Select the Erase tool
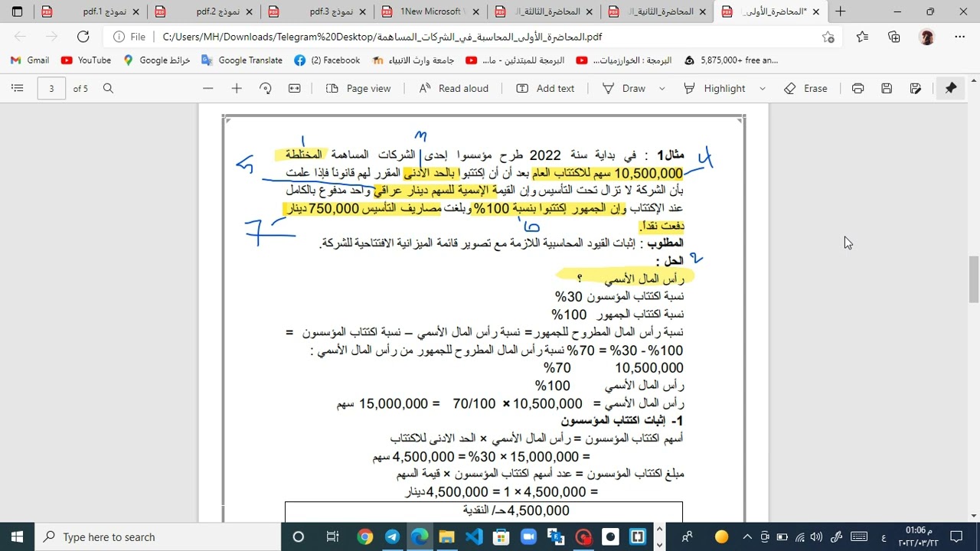Viewport: 980px width, 551px height. point(806,89)
